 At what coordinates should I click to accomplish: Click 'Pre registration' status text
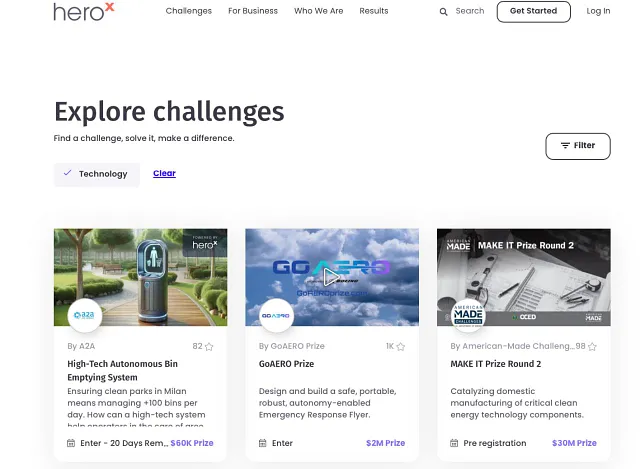point(495,443)
